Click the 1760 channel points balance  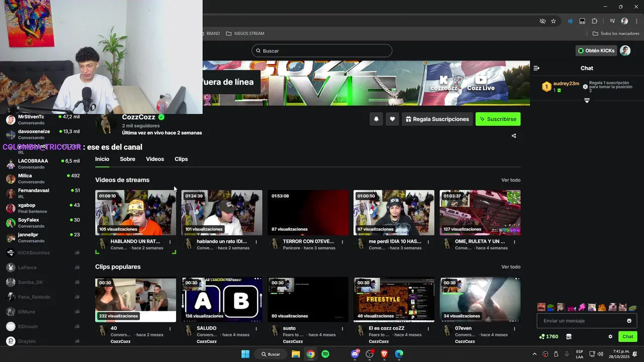coord(548,337)
